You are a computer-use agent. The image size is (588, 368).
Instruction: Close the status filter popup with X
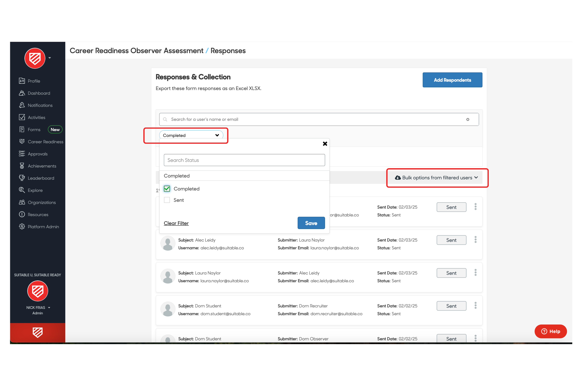(x=325, y=144)
